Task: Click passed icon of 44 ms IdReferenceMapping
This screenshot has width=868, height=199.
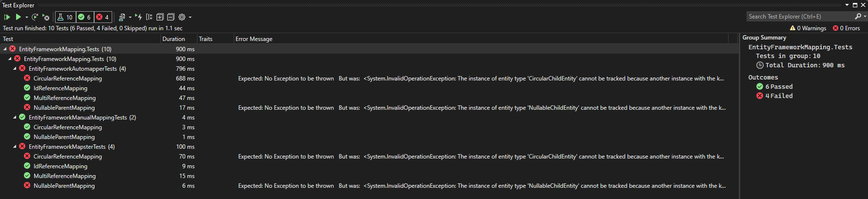Action: [x=27, y=88]
